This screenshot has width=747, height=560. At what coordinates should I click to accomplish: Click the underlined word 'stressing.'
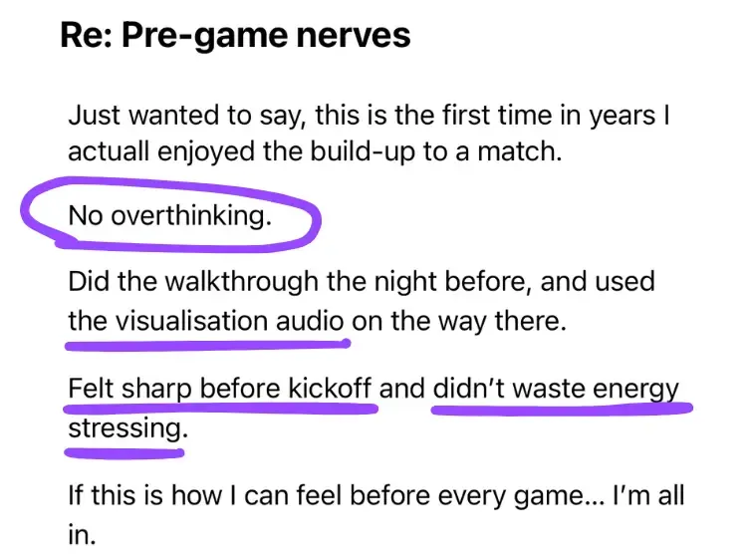[x=128, y=428]
